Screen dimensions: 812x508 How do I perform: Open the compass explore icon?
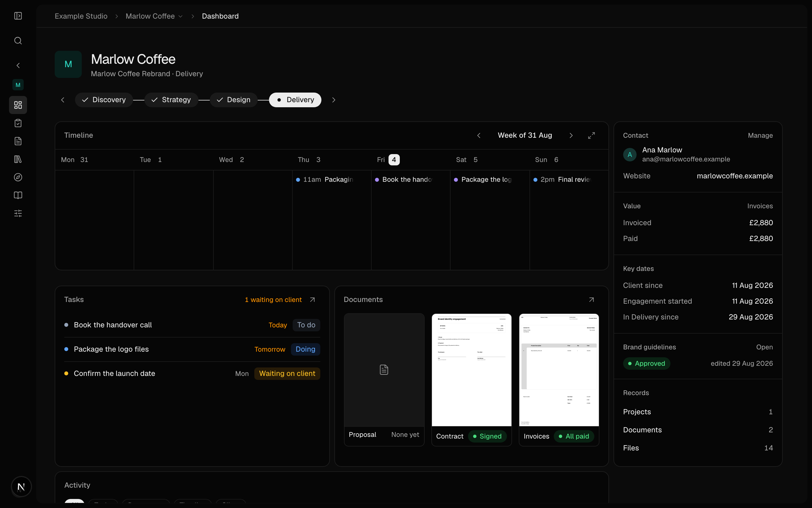click(x=18, y=178)
